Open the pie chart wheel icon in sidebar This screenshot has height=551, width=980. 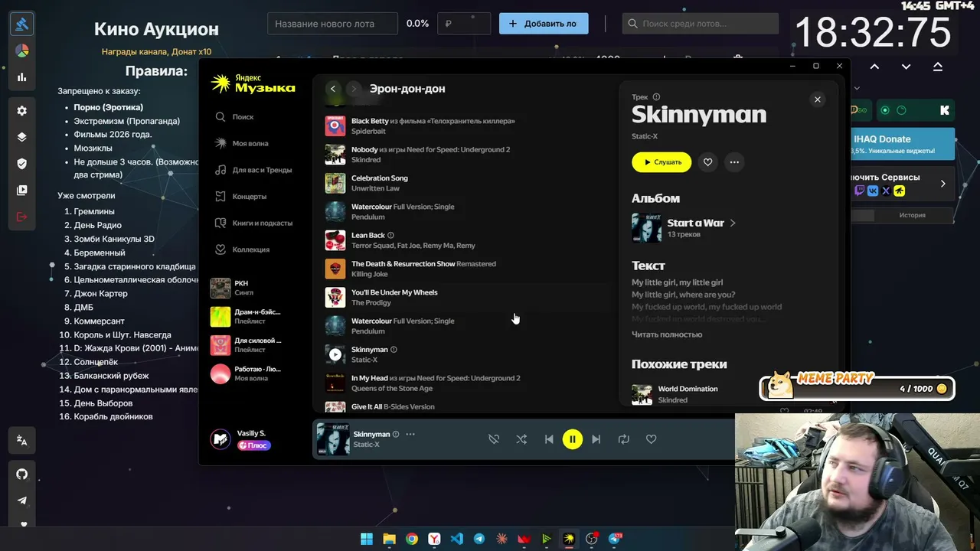[22, 51]
